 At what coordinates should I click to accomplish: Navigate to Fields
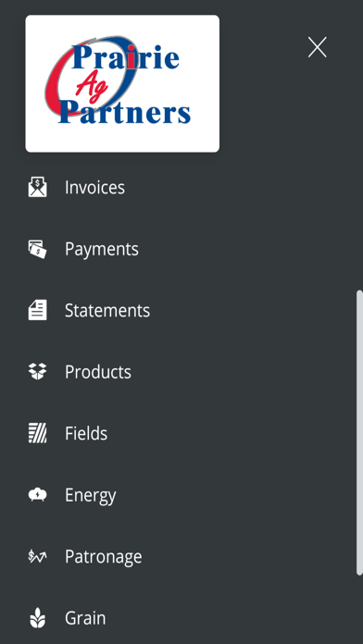(x=86, y=434)
